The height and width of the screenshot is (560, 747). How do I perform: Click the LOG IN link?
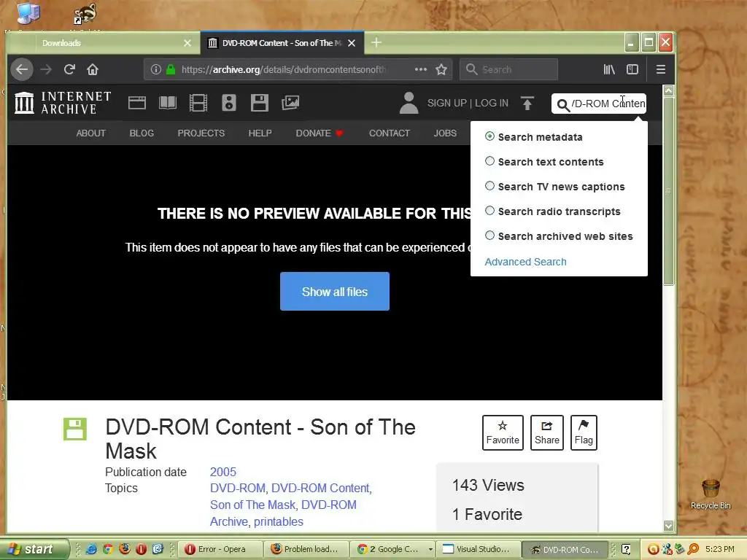[492, 103]
